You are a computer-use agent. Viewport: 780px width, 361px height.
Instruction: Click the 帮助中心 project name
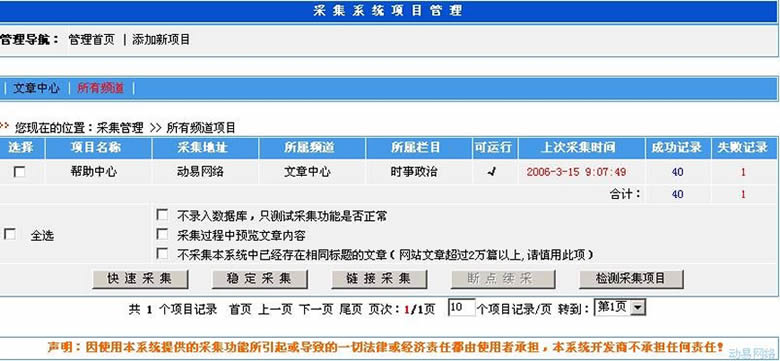(94, 172)
